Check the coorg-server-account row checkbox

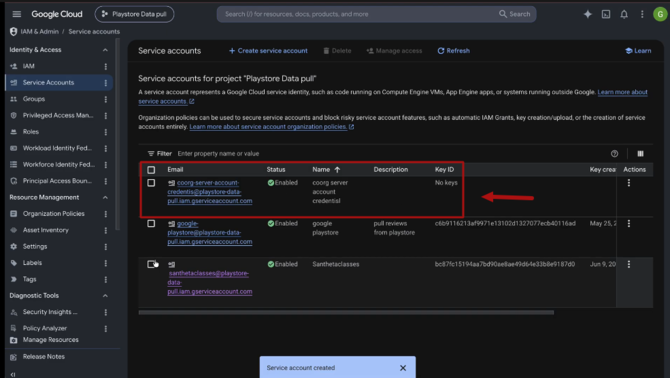[x=151, y=183]
